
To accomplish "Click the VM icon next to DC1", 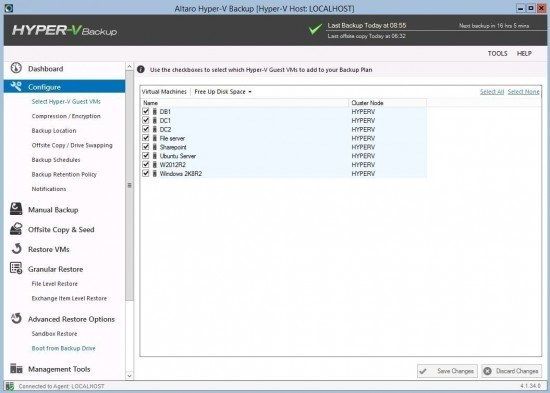I will coord(155,120).
